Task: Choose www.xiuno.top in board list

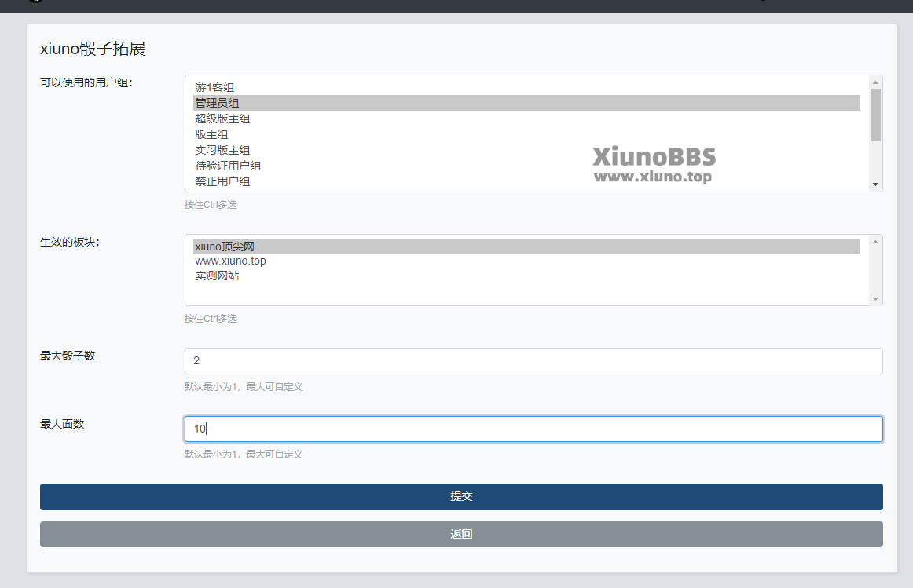Action: pos(526,261)
